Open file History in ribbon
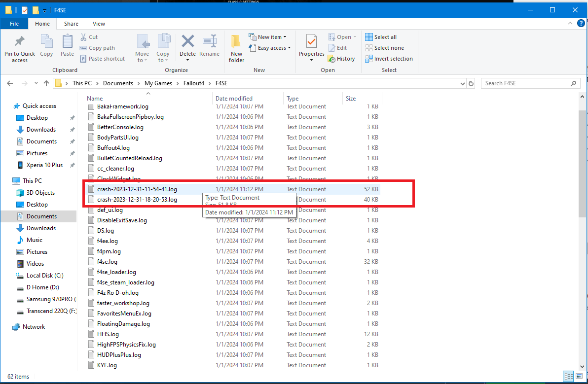 341,59
